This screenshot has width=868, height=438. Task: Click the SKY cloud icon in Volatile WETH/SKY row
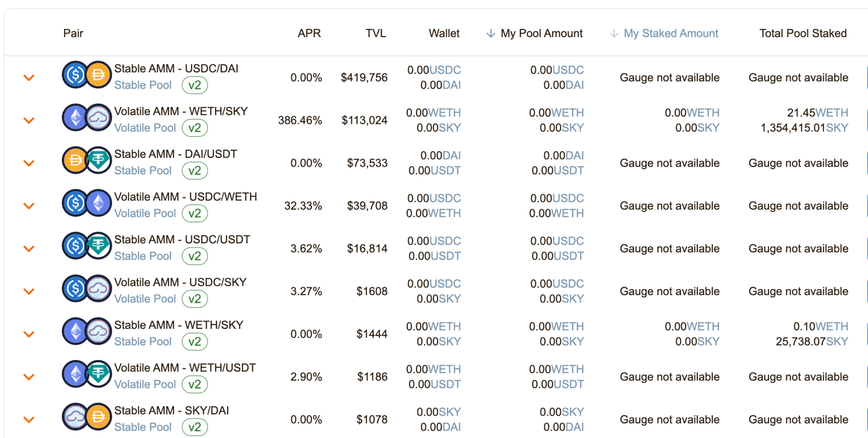[98, 118]
